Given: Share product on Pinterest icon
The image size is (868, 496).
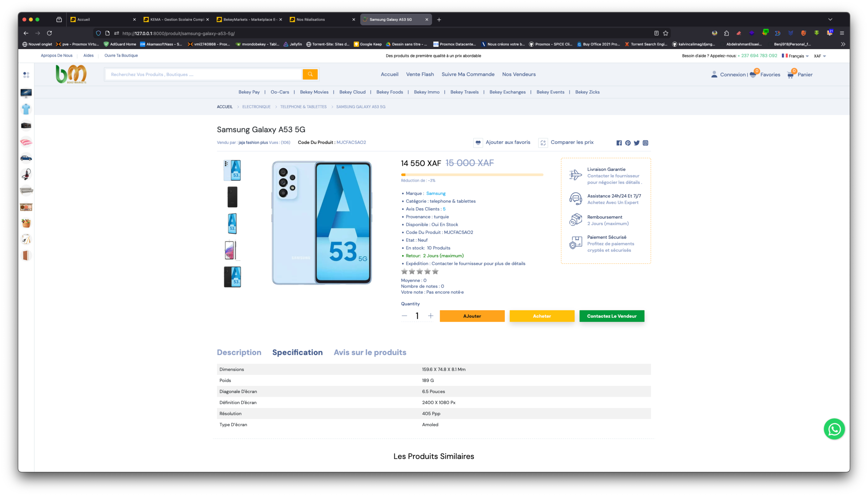Looking at the screenshot, I should (x=628, y=143).
